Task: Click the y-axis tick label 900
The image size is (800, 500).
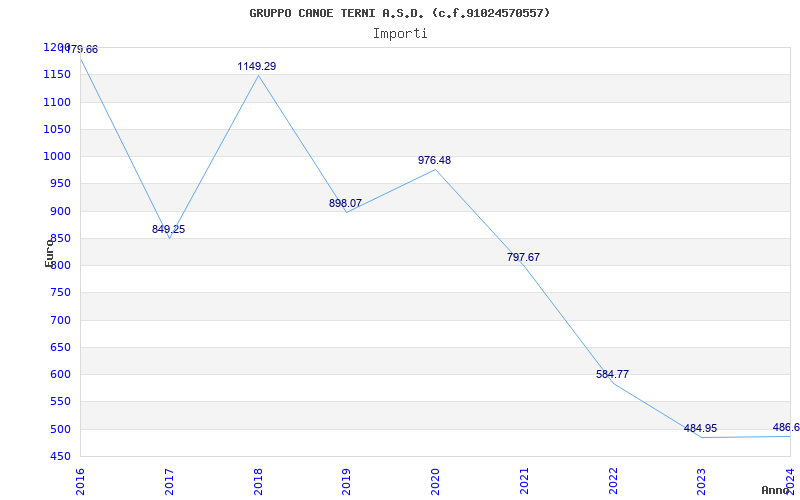Action: [x=61, y=211]
